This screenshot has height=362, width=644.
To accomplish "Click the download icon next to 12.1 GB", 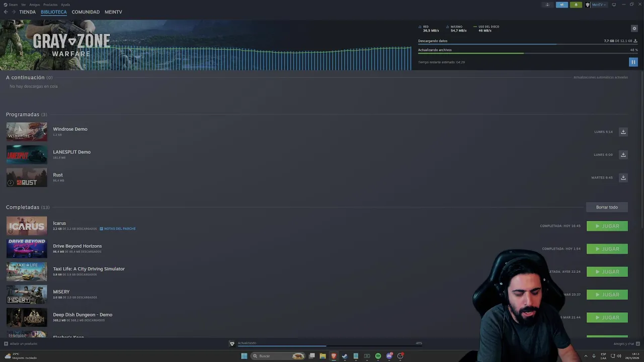I will (635, 41).
